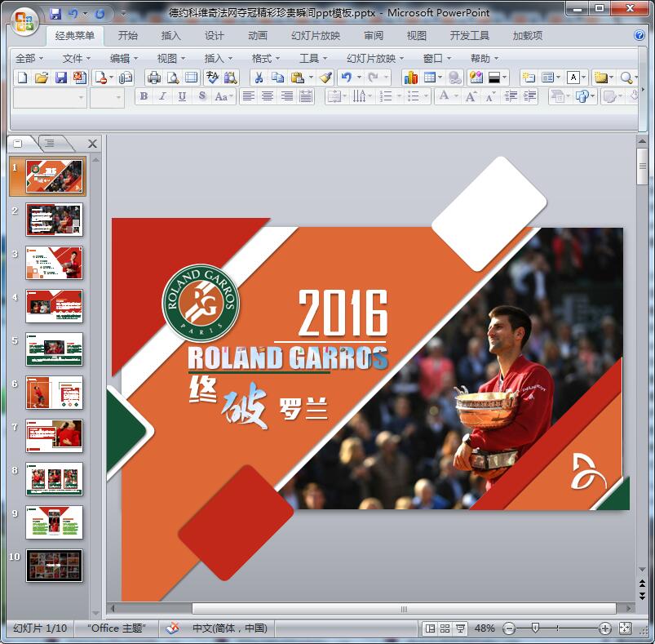This screenshot has height=644, width=655.
Task: Center the text alignment
Action: pos(268,96)
